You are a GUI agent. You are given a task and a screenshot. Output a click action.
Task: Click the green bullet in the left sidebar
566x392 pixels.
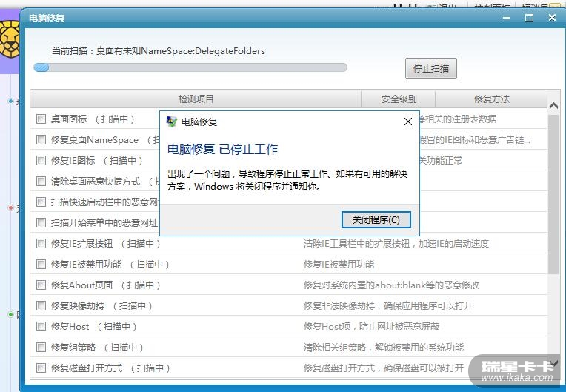[x=10, y=315]
